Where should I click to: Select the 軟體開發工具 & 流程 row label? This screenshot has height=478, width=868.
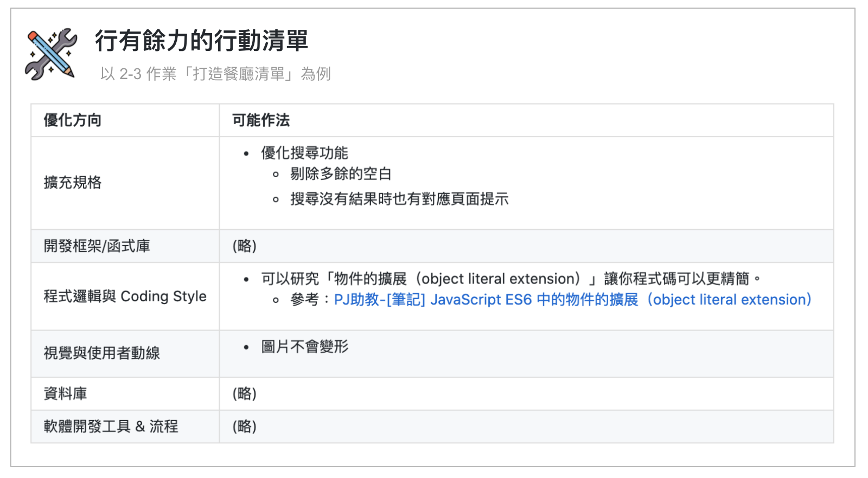[x=111, y=427]
